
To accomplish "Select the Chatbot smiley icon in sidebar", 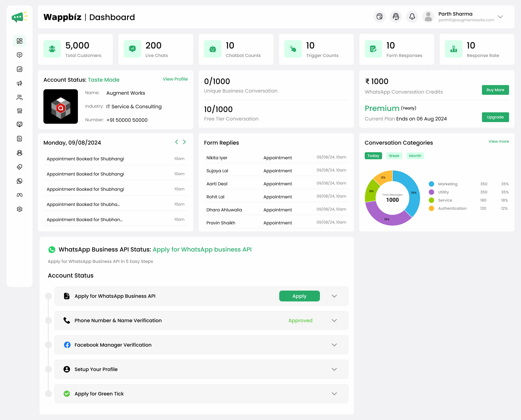I will point(19,125).
